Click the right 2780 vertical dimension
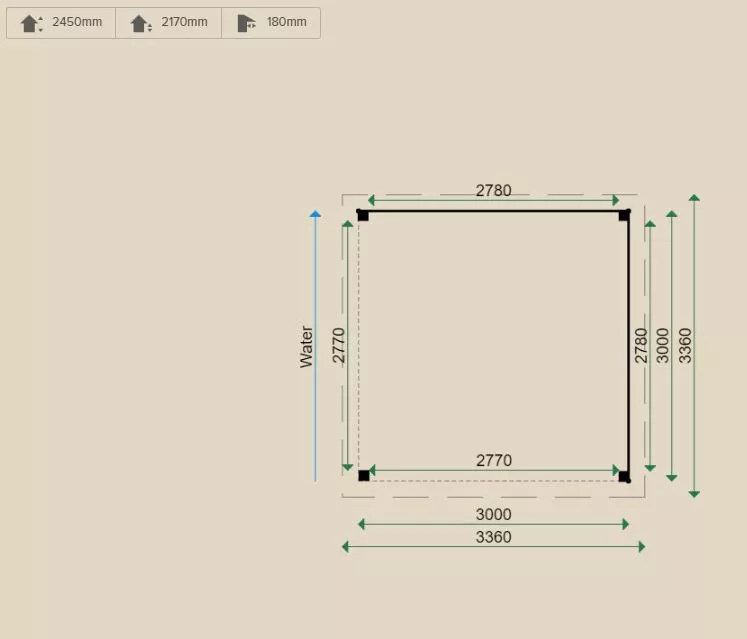The height and width of the screenshot is (639, 747). 641,345
